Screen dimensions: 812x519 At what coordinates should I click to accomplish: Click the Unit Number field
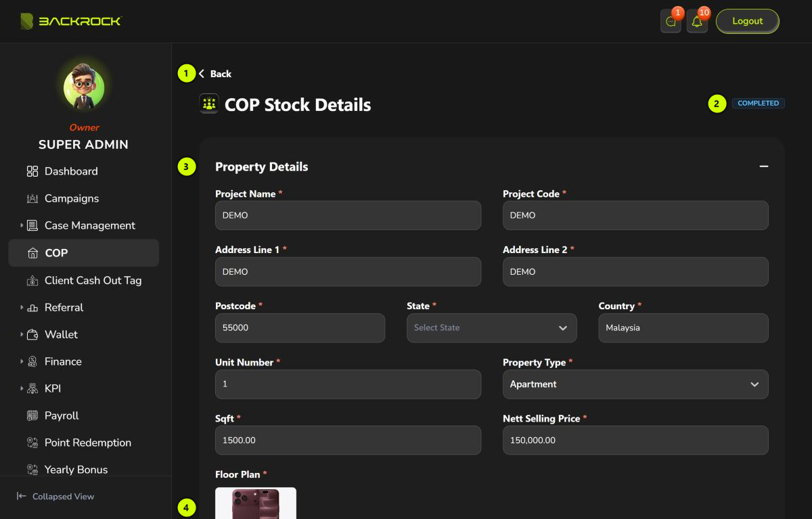[348, 384]
